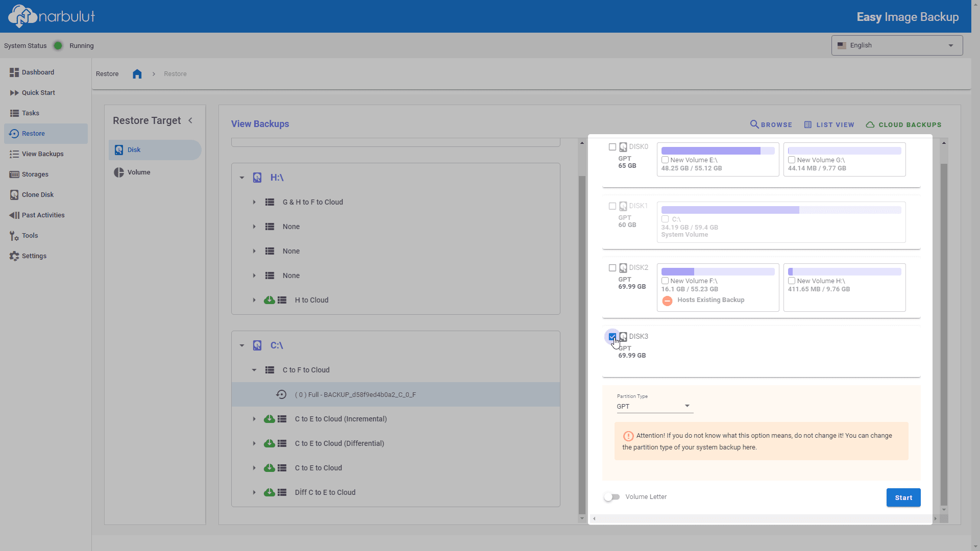Click the cloud icon beside H to Cloud

tap(269, 300)
